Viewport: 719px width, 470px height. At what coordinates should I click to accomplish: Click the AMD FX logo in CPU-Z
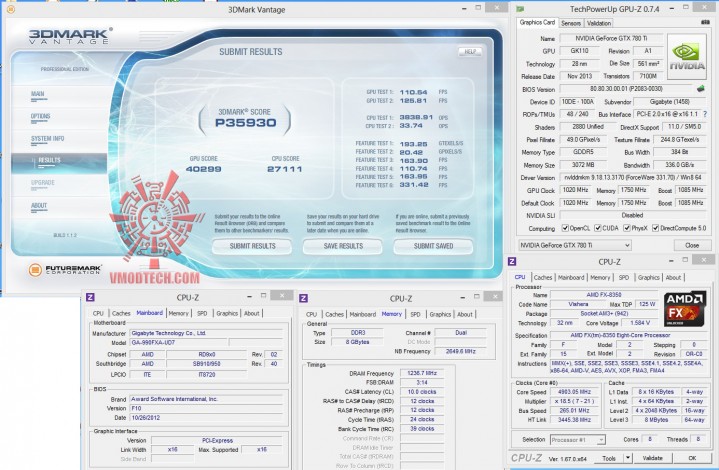click(685, 308)
